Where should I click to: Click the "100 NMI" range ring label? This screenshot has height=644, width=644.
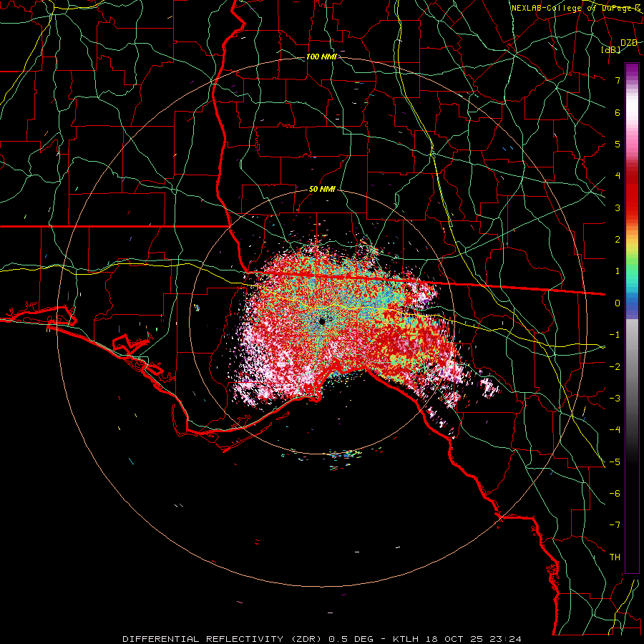321,57
